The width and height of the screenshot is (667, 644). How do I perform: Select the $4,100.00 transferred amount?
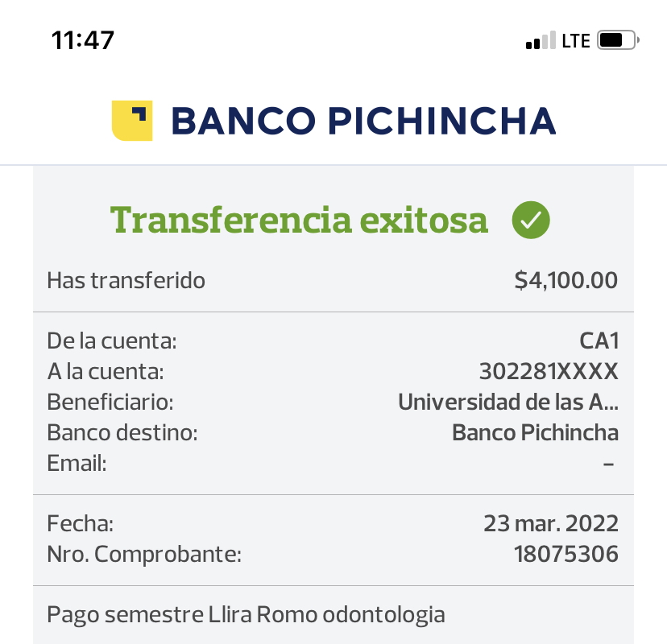click(x=566, y=280)
